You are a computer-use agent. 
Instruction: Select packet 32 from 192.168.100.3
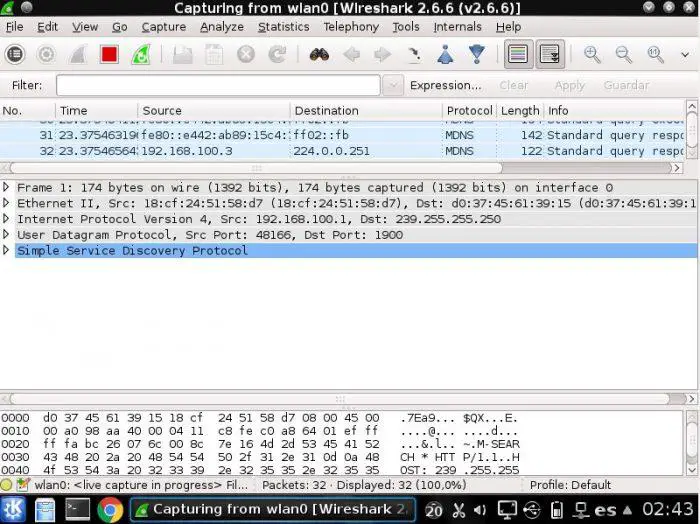point(342,151)
